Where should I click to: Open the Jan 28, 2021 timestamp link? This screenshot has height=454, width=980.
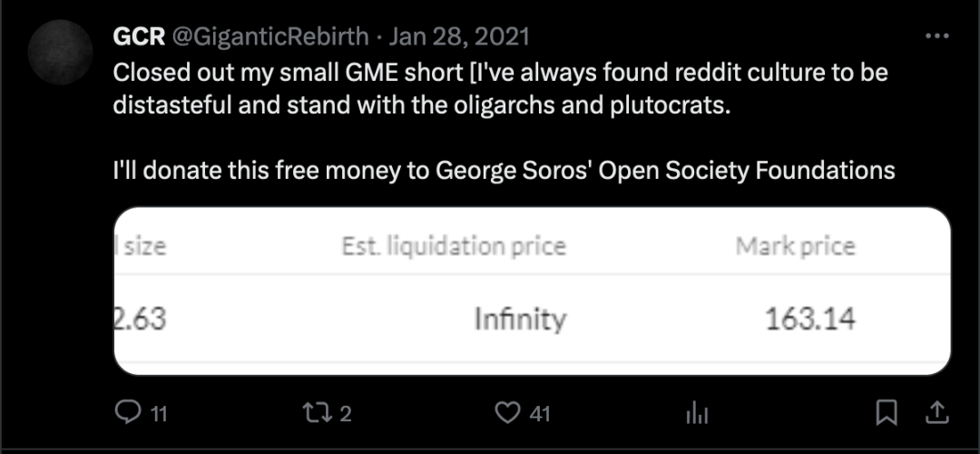(461, 36)
